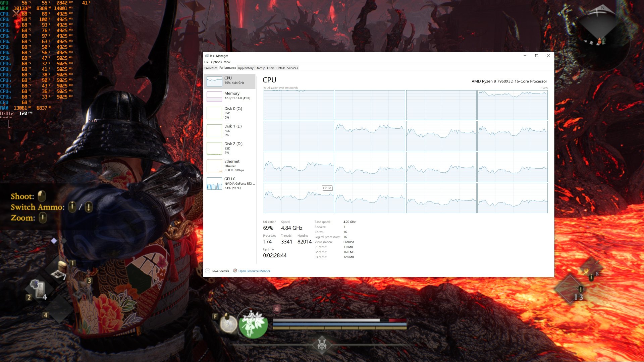The image size is (644, 362).
Task: Open the Options menu
Action: [x=216, y=62]
